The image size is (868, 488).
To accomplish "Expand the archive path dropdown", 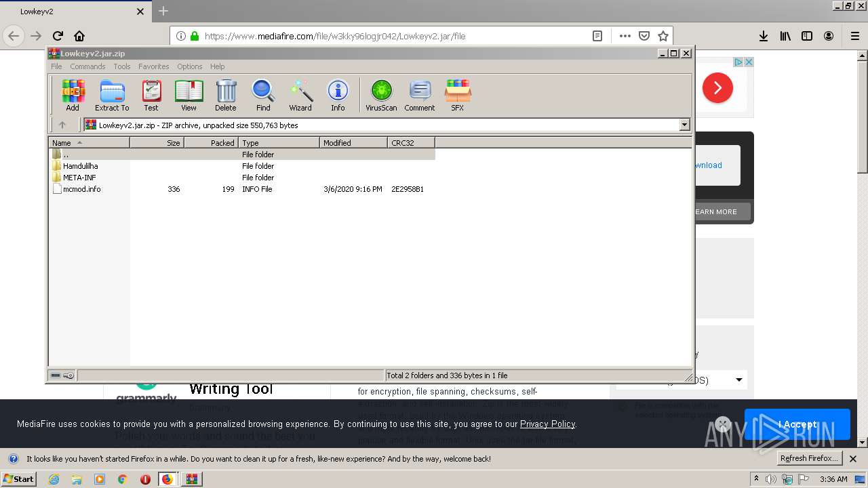I will 684,125.
